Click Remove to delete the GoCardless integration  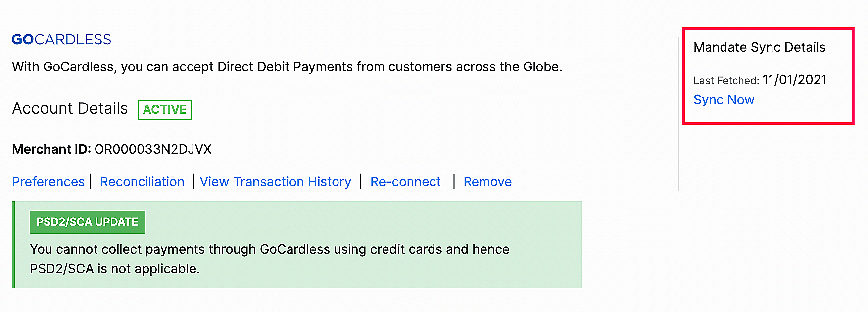click(487, 182)
